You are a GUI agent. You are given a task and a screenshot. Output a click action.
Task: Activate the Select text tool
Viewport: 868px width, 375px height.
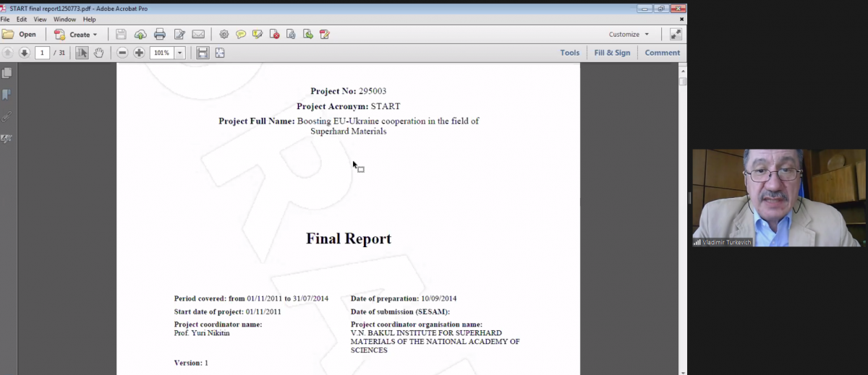pos(82,53)
